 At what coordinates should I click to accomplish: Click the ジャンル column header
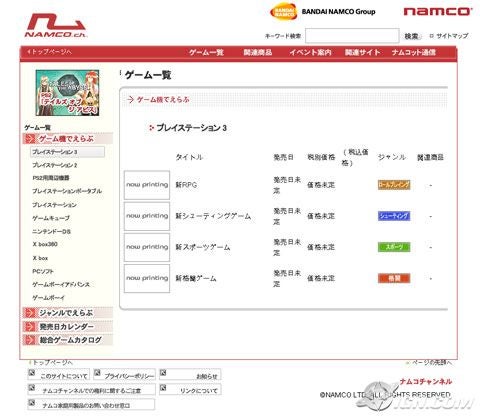pyautogui.click(x=392, y=157)
